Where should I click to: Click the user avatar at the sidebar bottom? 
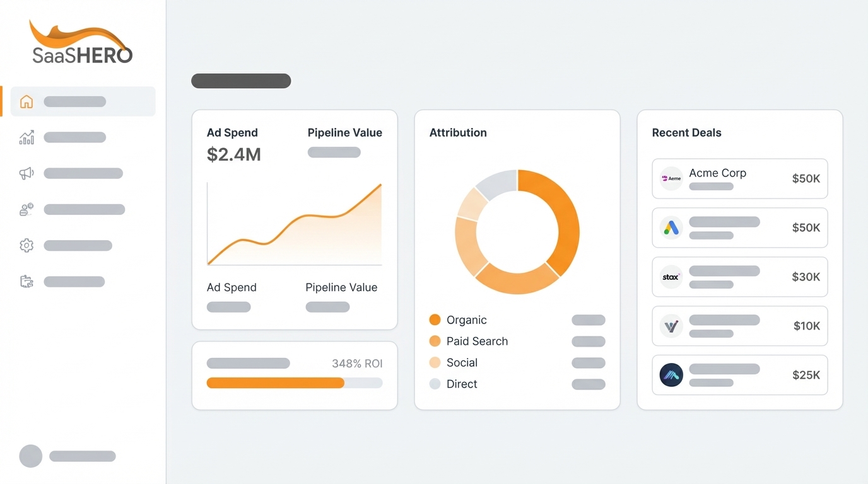(x=30, y=456)
